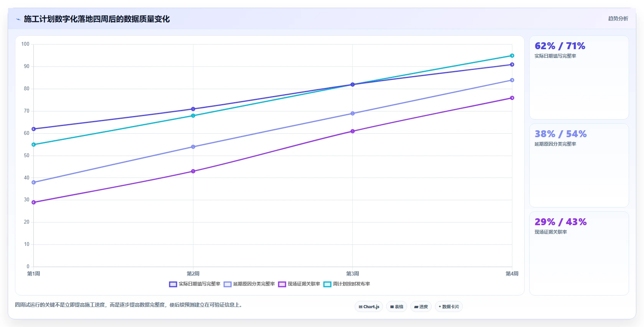The height and width of the screenshot is (327, 644).
Task: Click the 数据卡片 pill
Action: click(449, 307)
